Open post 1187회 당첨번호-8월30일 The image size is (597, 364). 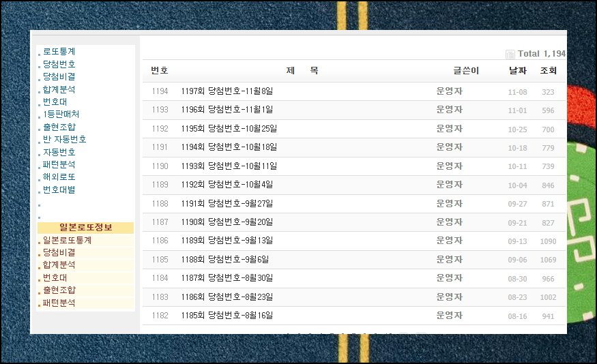click(227, 278)
